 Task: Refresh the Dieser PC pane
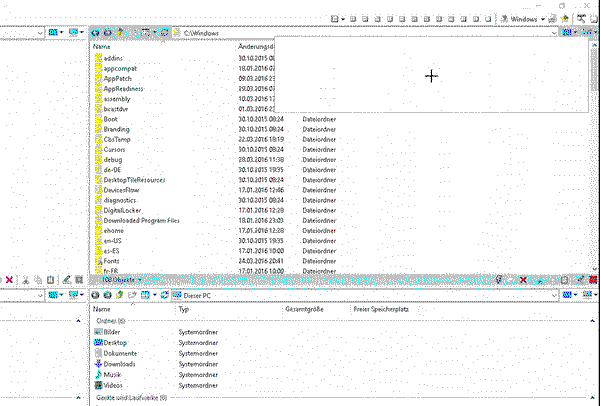(x=165, y=295)
